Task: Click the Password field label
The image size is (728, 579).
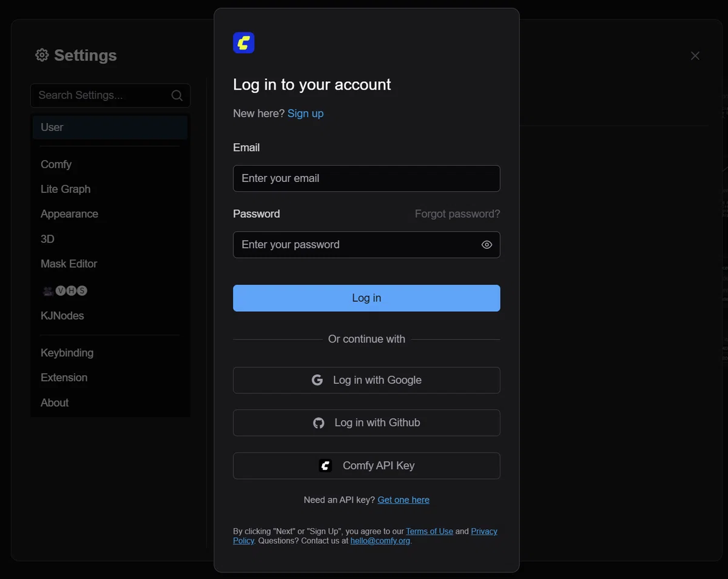Action: (257, 214)
